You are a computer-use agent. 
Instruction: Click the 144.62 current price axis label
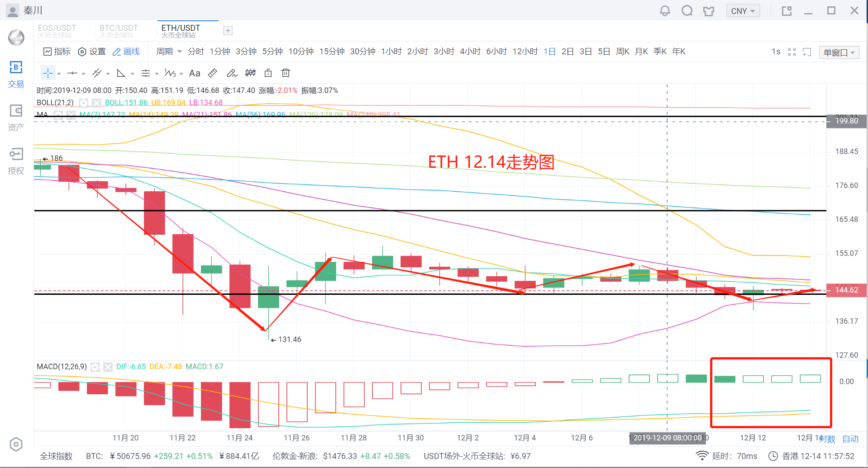tap(846, 290)
